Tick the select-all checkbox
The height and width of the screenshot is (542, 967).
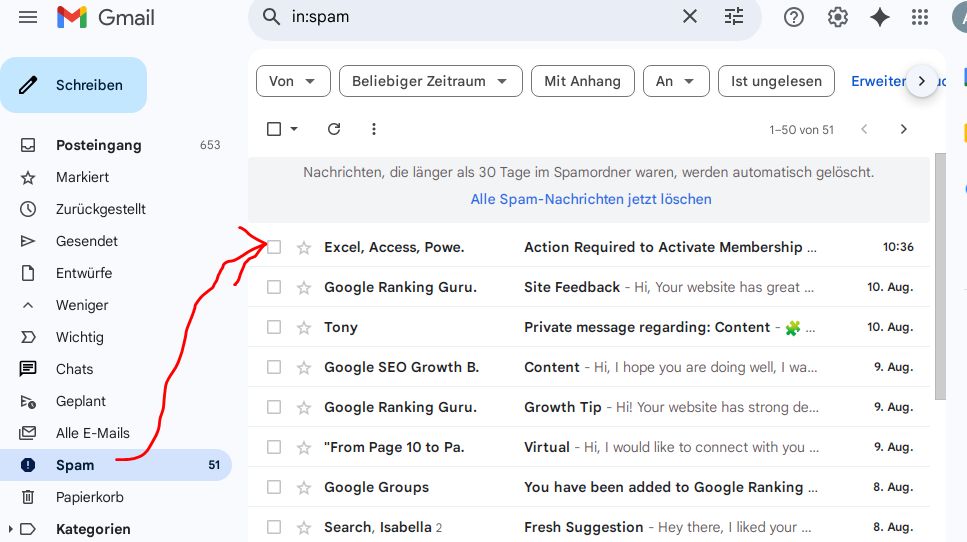[274, 129]
